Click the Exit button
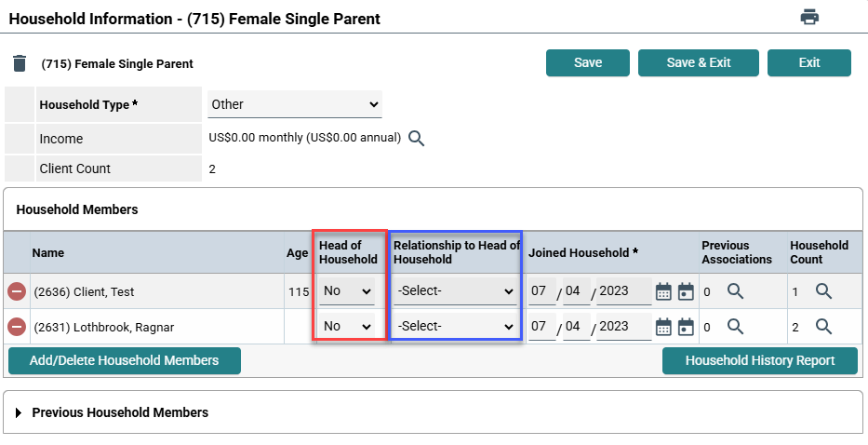868x445 pixels. [x=809, y=62]
